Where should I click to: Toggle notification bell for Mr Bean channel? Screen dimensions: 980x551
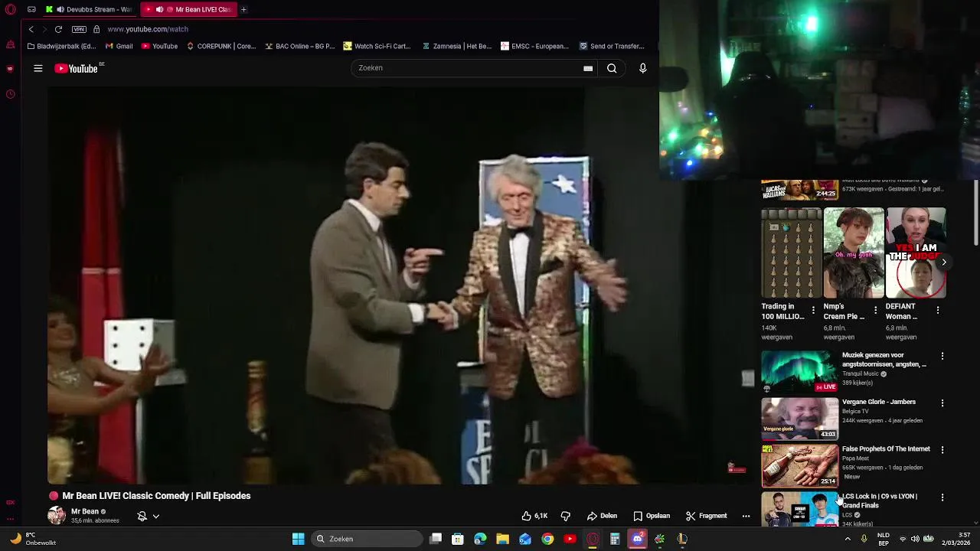[x=142, y=516]
